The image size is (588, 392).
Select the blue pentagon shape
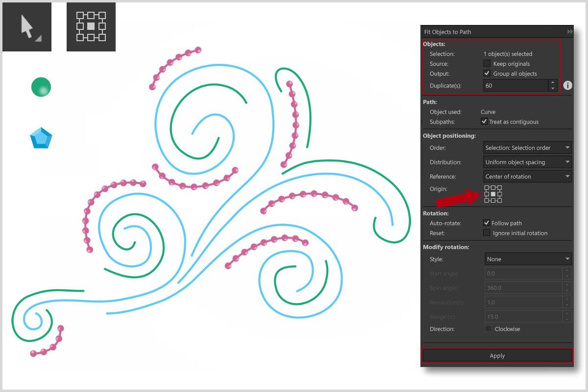pyautogui.click(x=41, y=138)
